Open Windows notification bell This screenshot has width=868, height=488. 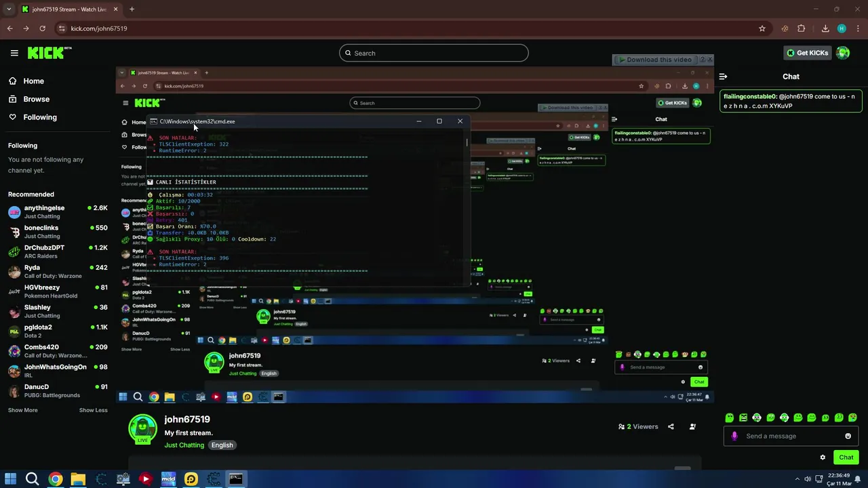point(858,479)
